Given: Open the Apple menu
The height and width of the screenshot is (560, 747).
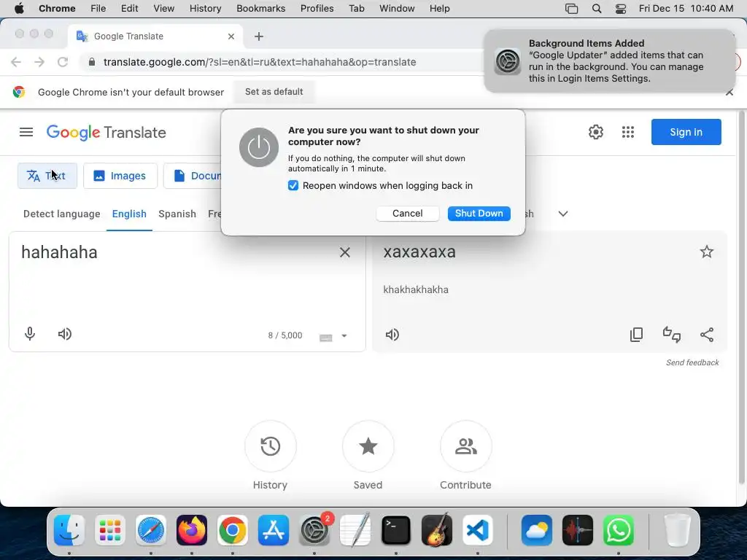Looking at the screenshot, I should (19, 9).
